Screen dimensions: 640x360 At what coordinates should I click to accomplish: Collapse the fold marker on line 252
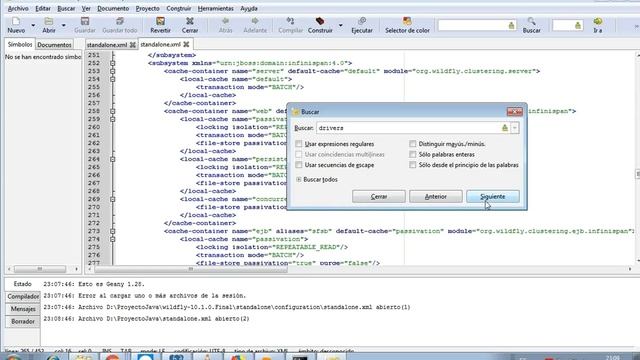112,63
